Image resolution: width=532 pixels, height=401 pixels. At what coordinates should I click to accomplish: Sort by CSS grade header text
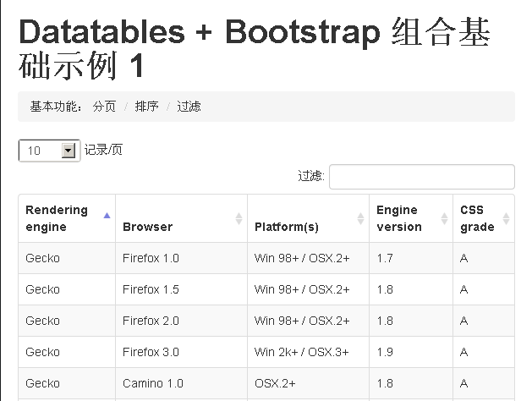[x=477, y=218]
